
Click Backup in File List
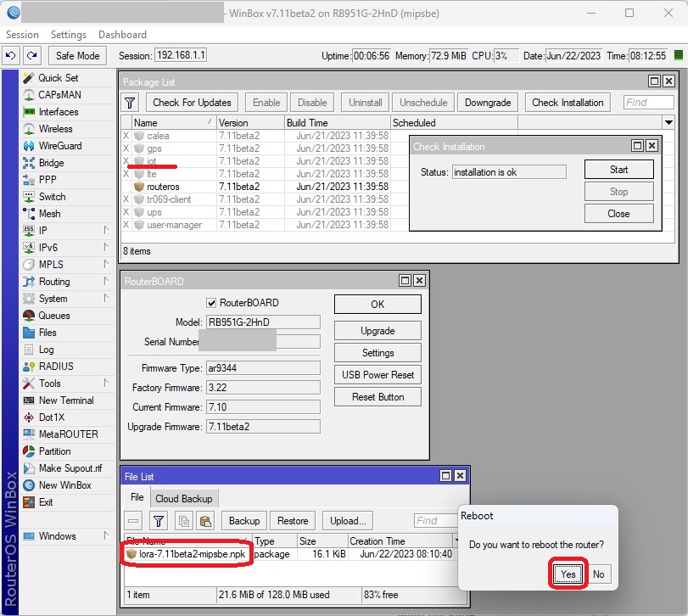tap(244, 521)
